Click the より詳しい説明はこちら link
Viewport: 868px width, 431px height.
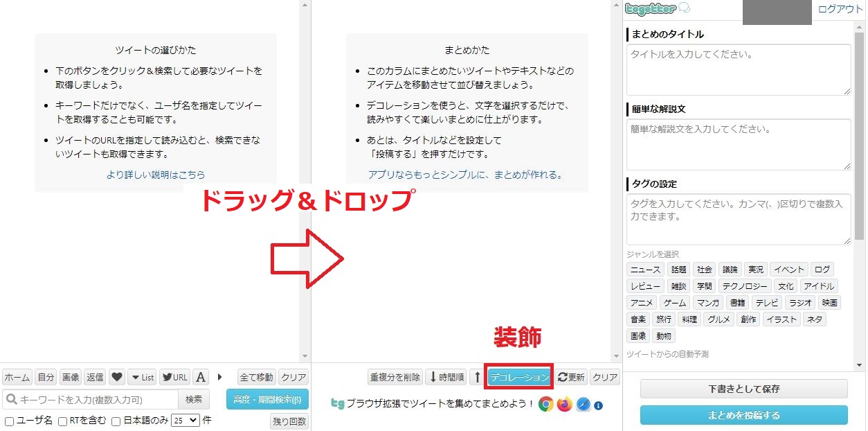click(x=156, y=175)
